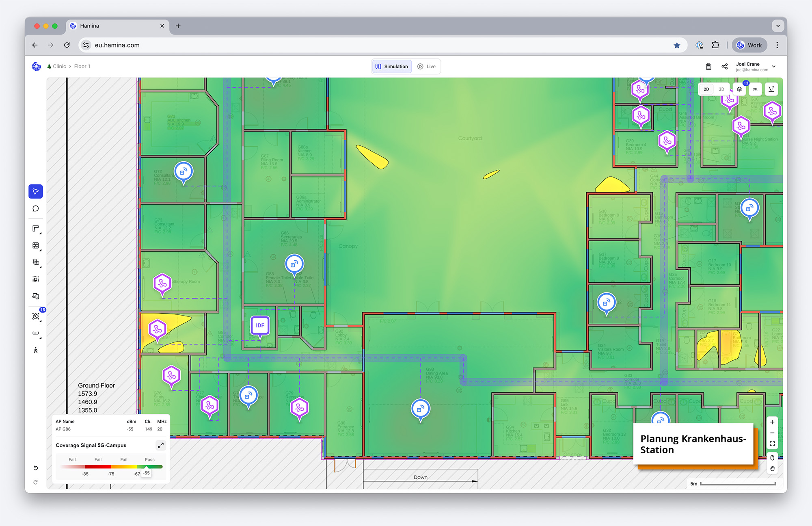Adjust the -55 threshold on signal scale
This screenshot has height=526, width=812.
click(x=147, y=473)
